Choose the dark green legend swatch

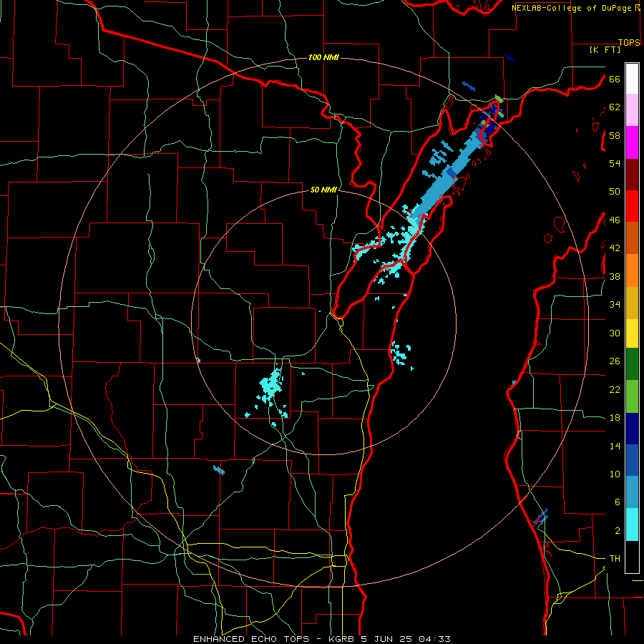pos(632,364)
